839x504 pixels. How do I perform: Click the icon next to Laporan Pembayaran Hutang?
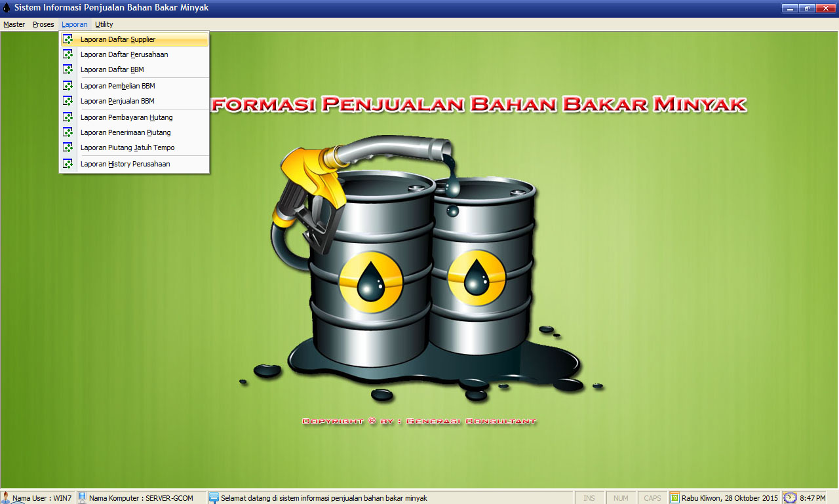pos(68,117)
